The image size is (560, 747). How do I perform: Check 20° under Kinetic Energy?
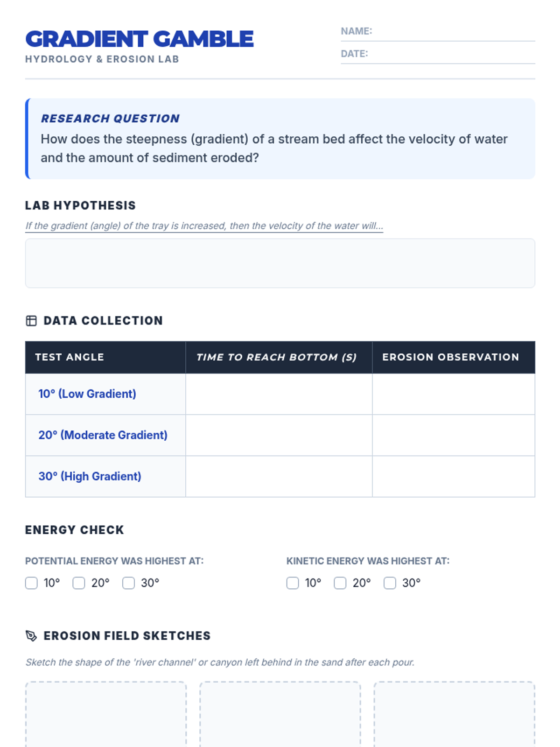point(340,583)
